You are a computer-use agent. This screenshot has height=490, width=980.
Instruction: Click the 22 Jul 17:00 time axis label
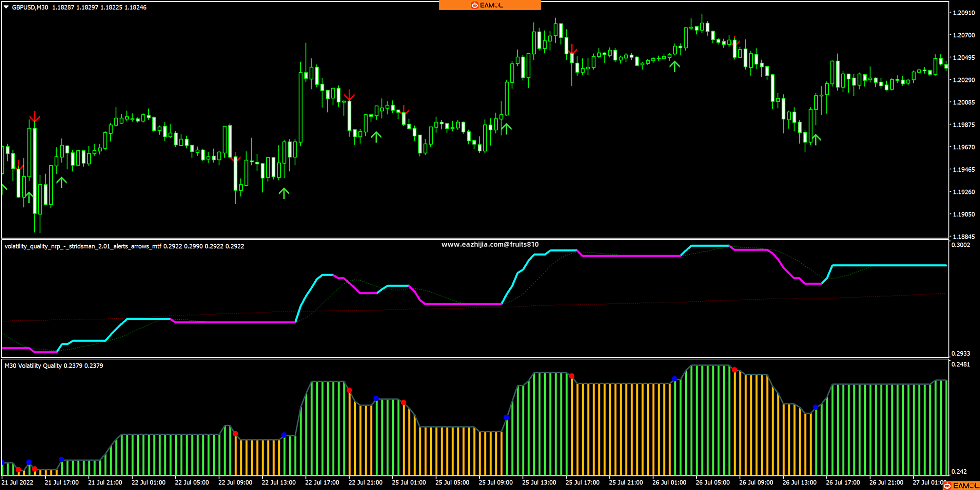(322, 483)
